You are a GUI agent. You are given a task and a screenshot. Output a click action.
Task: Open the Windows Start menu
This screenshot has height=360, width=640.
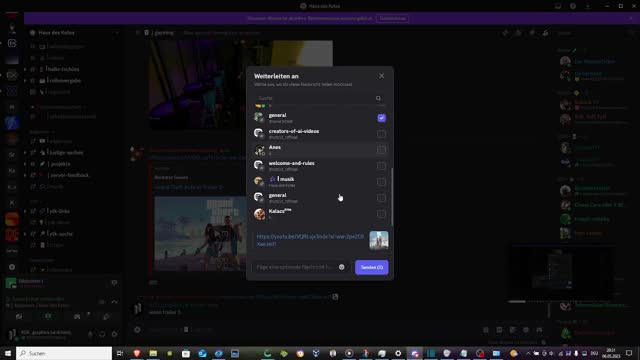[8, 353]
